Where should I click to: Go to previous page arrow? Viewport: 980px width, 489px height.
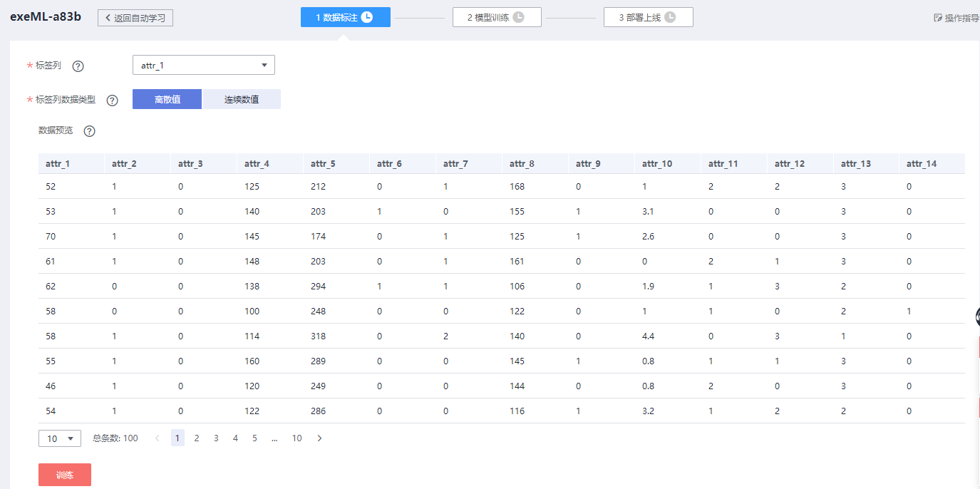[x=158, y=438]
